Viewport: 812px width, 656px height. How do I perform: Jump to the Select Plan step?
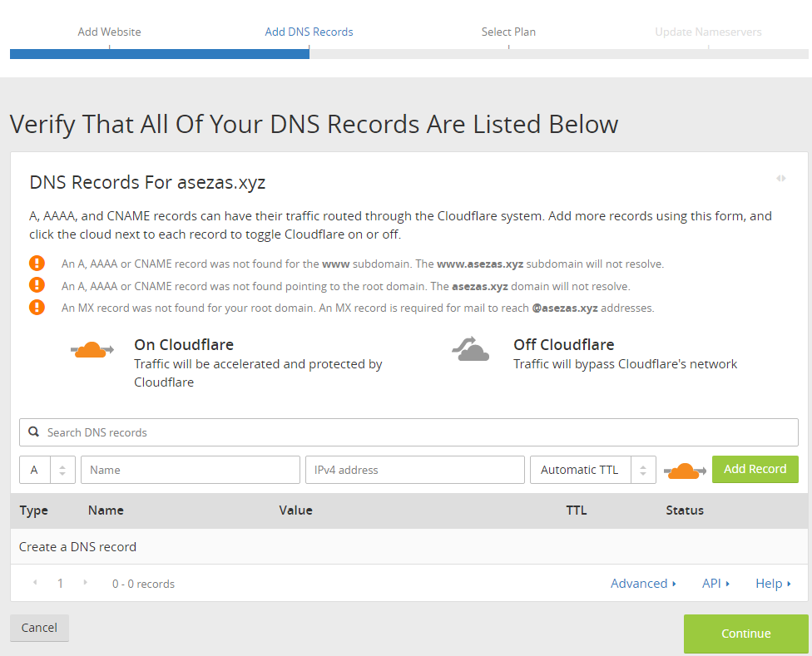point(508,32)
